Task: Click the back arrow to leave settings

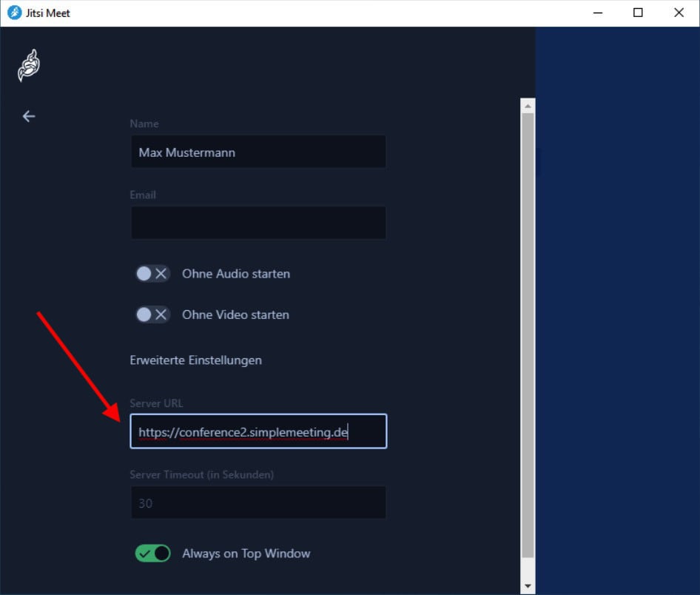Action: (29, 116)
